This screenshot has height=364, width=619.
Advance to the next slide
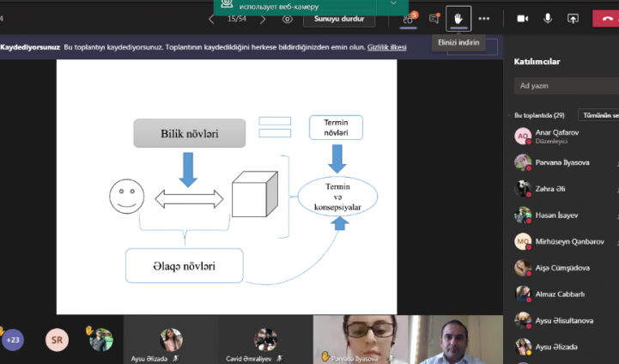coord(263,19)
